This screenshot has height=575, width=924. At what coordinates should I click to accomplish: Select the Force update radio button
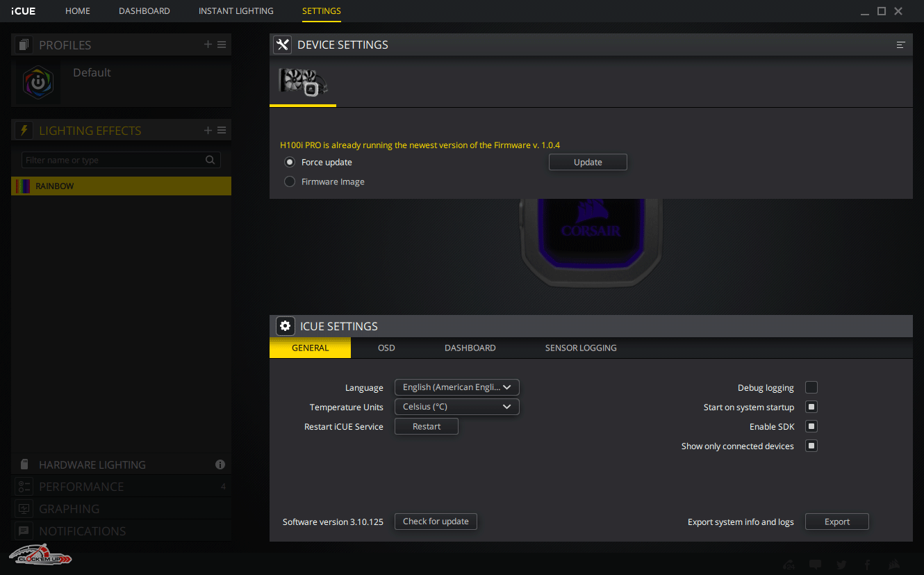(x=290, y=162)
